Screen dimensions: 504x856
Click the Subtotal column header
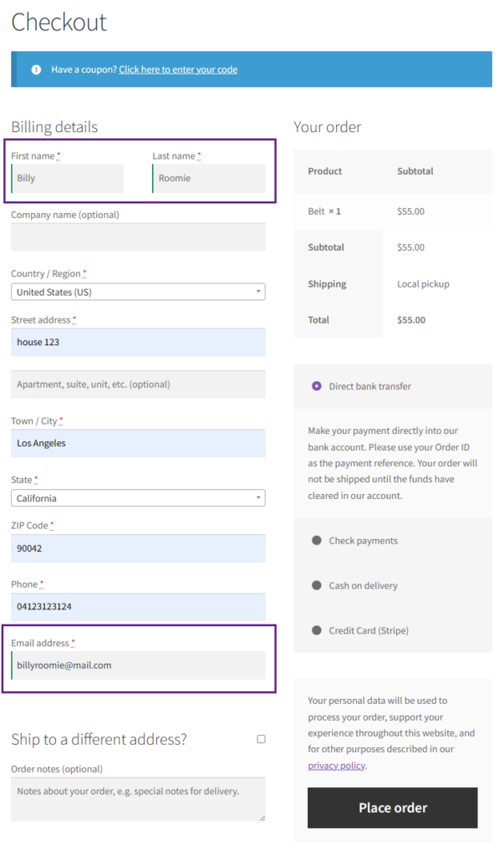click(415, 171)
